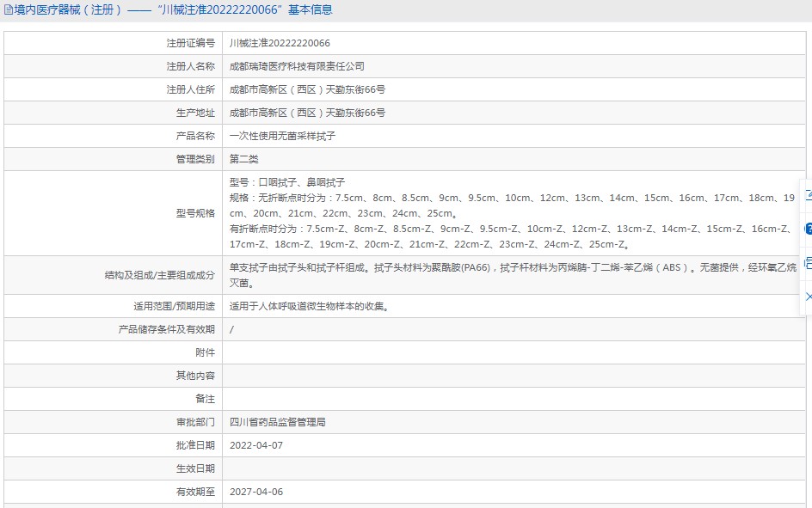
Task: Click the page heading 境内医疗器械（注册）基本信息
Action: click(x=174, y=9)
